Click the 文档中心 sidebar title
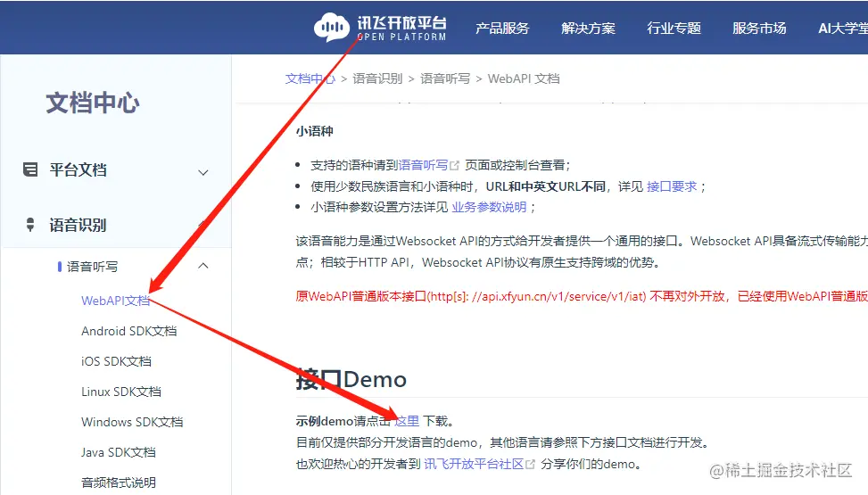 (x=93, y=103)
